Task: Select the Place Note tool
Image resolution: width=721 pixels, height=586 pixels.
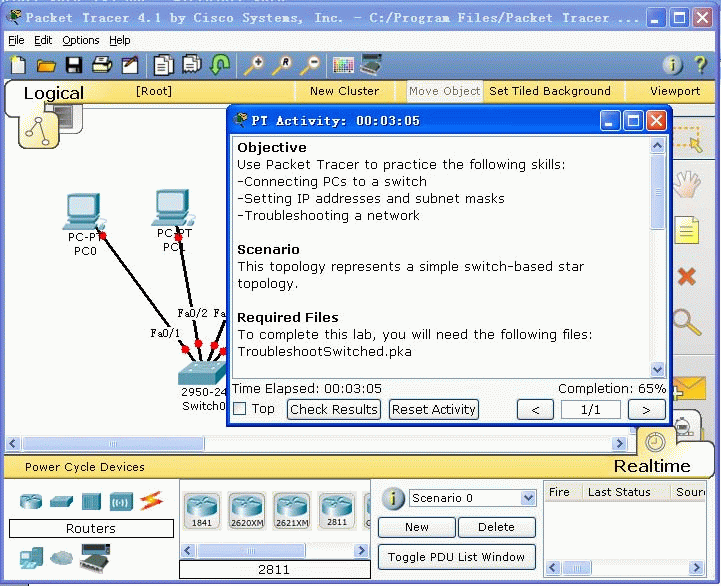Action: tap(686, 230)
